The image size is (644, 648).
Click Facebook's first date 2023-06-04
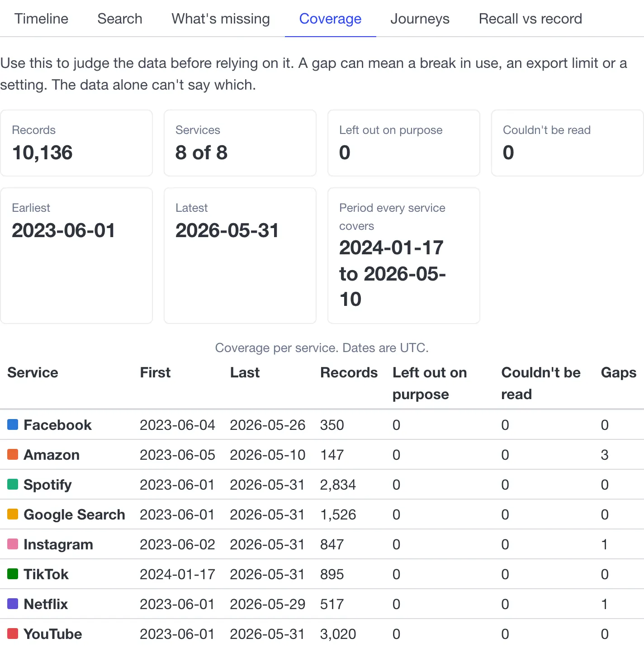[177, 425]
